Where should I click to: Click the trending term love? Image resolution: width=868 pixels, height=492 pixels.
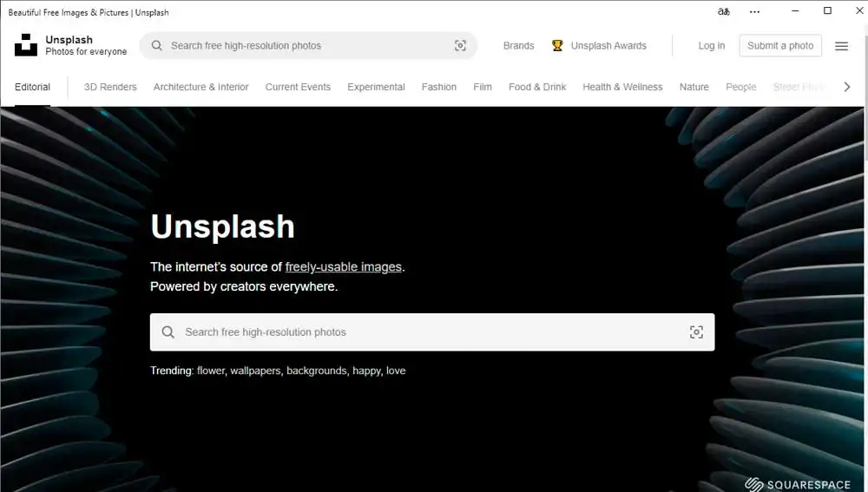coord(395,371)
